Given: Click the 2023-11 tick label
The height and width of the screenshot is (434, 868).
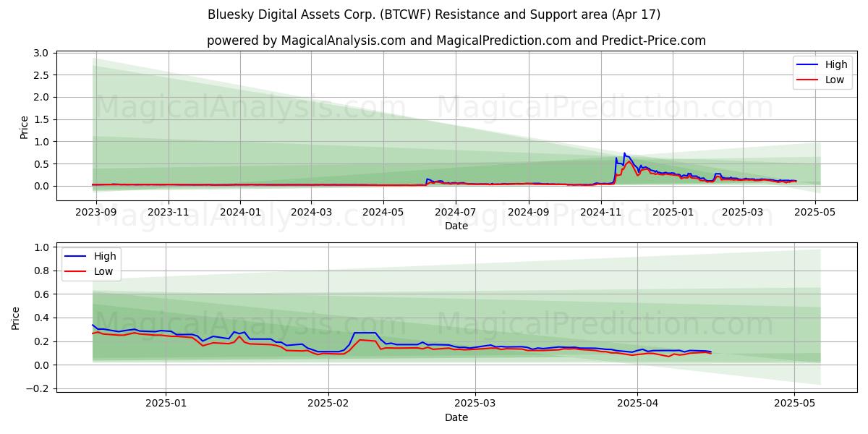Looking at the screenshot, I should pyautogui.click(x=169, y=212).
